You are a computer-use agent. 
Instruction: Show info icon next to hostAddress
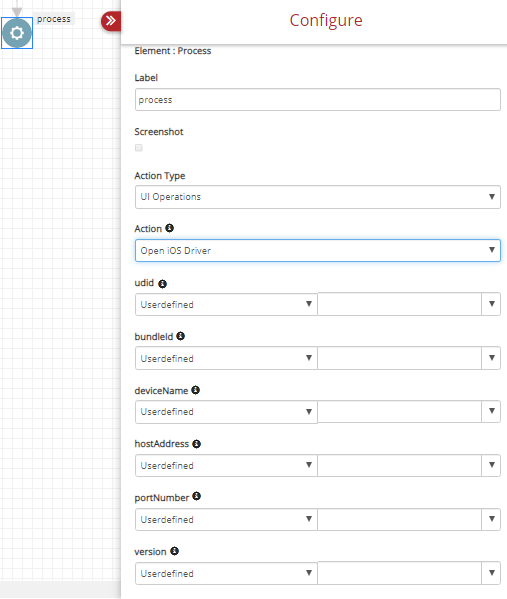[196, 444]
